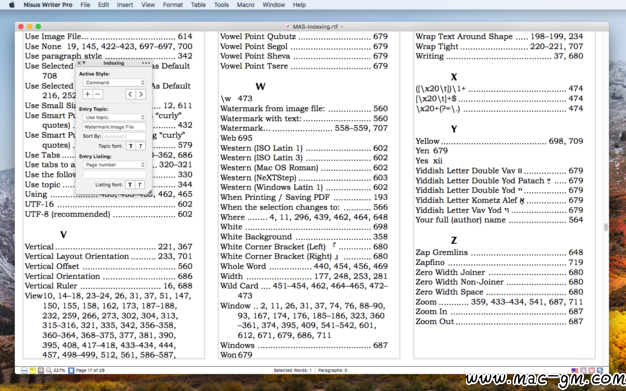Viewport: 626px width, 391px height.
Task: Click the pink square status bar icon
Action: coord(592,371)
